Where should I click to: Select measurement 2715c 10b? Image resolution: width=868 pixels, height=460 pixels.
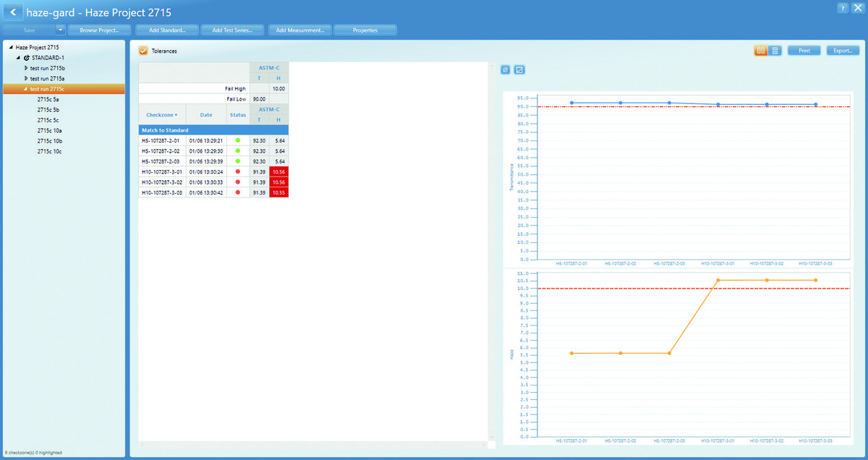pos(49,141)
